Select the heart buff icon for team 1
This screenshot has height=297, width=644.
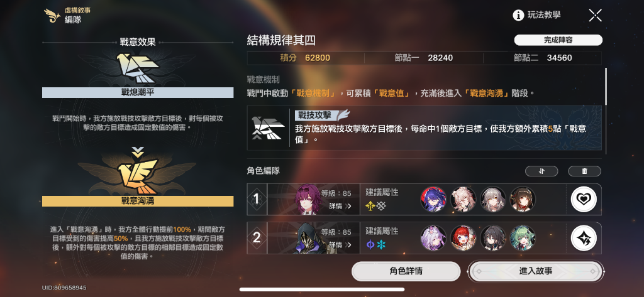pyautogui.click(x=584, y=200)
